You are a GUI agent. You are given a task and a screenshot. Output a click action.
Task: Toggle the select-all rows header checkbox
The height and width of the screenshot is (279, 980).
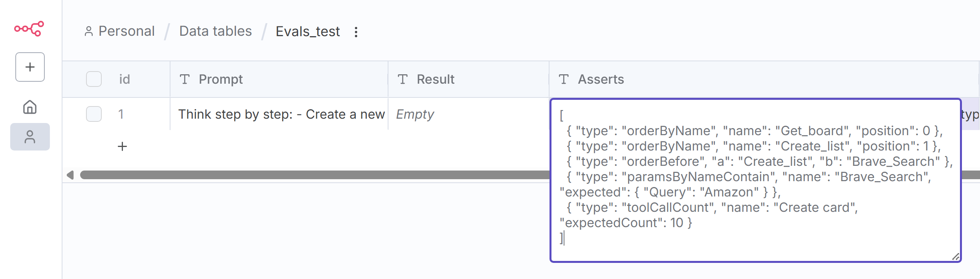point(94,79)
